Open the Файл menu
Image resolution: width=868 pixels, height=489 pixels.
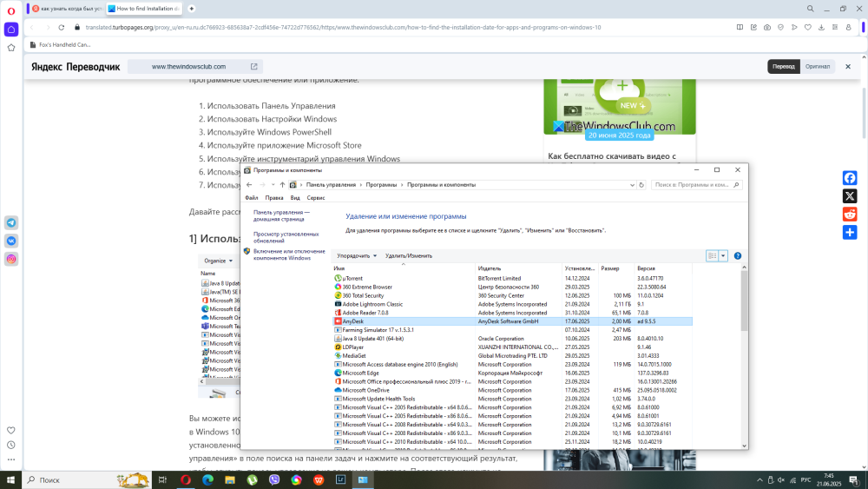pos(252,198)
